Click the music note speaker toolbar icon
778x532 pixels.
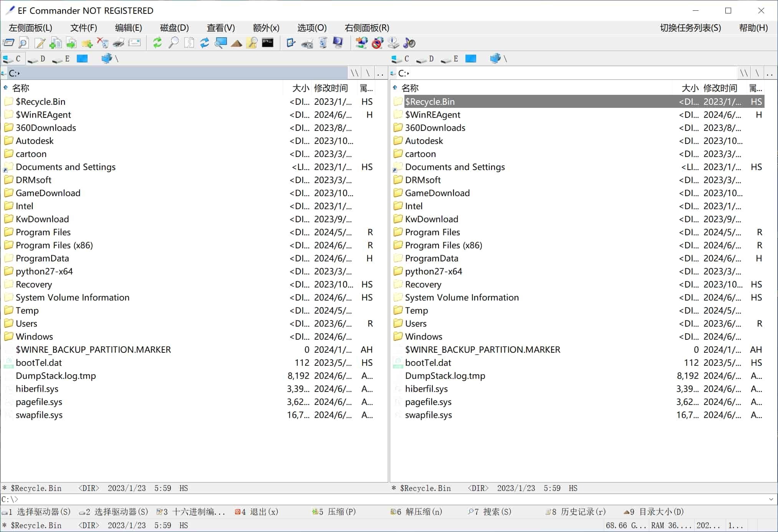[x=409, y=43]
